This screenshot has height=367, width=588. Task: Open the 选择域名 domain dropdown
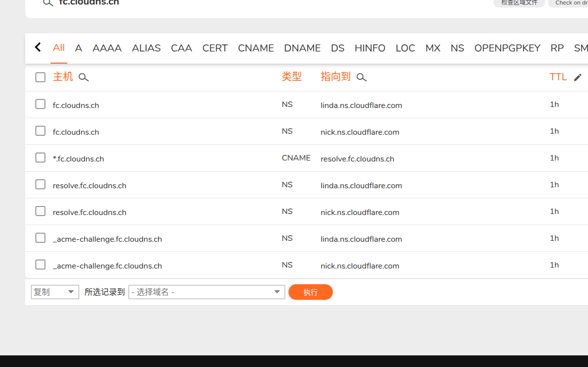(x=206, y=292)
